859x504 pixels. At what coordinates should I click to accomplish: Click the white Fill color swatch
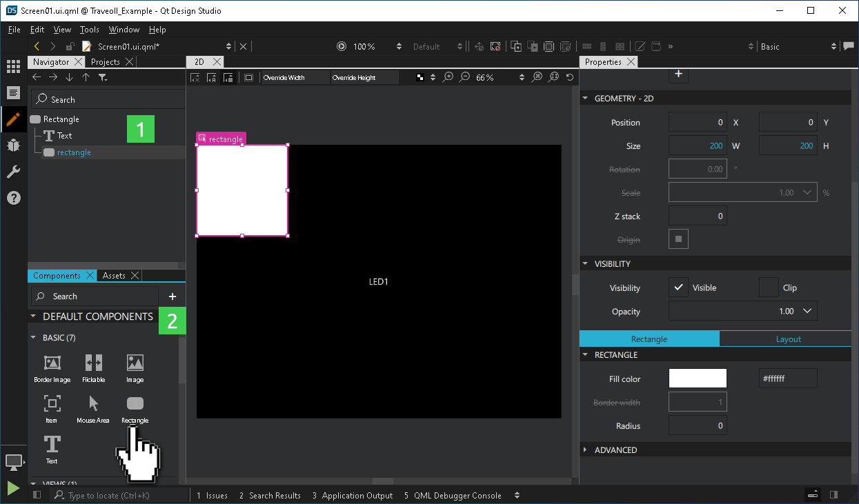coord(697,378)
